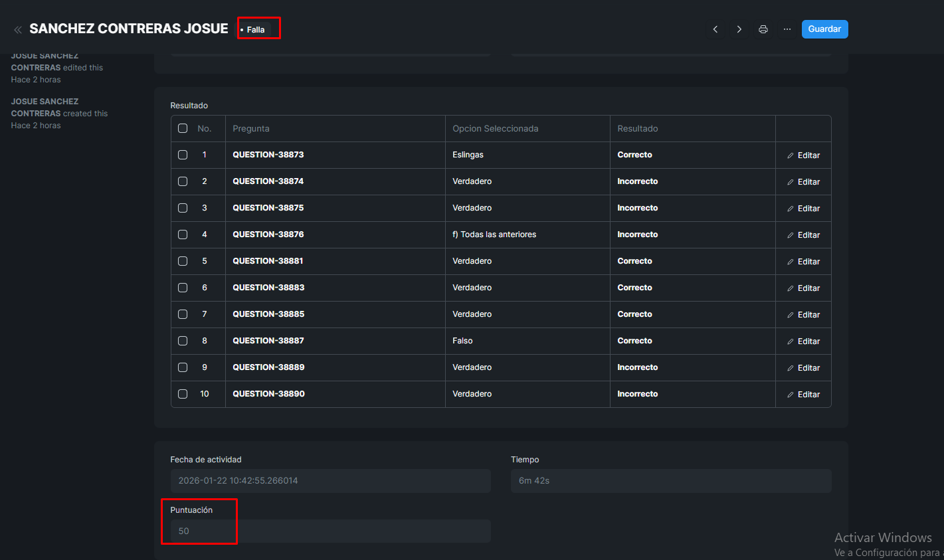Edit the last row QUESTION-38890

pos(803,395)
